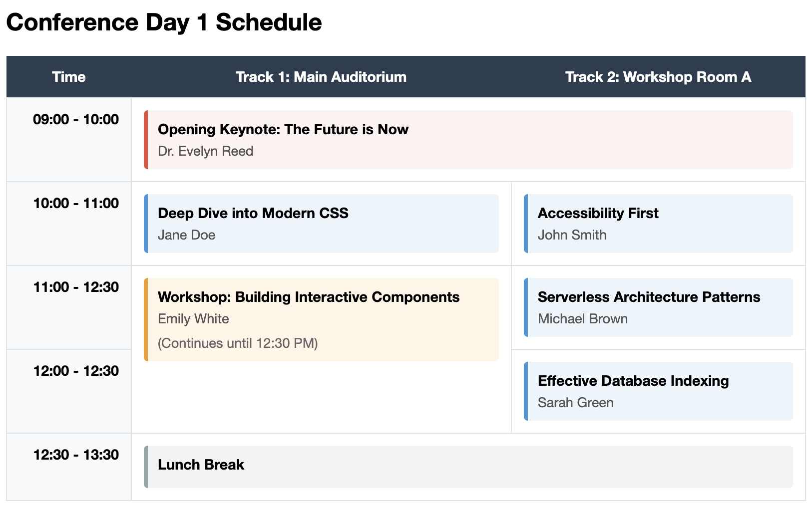Open the Opening Keynote session card
The height and width of the screenshot is (509, 812).
click(x=468, y=140)
